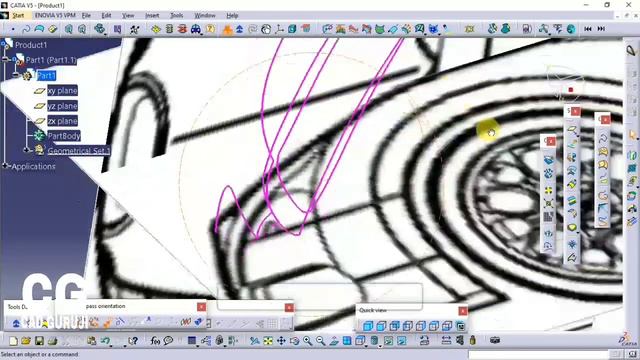Click the New document icon
This screenshot has width=640, height=360.
[13, 341]
